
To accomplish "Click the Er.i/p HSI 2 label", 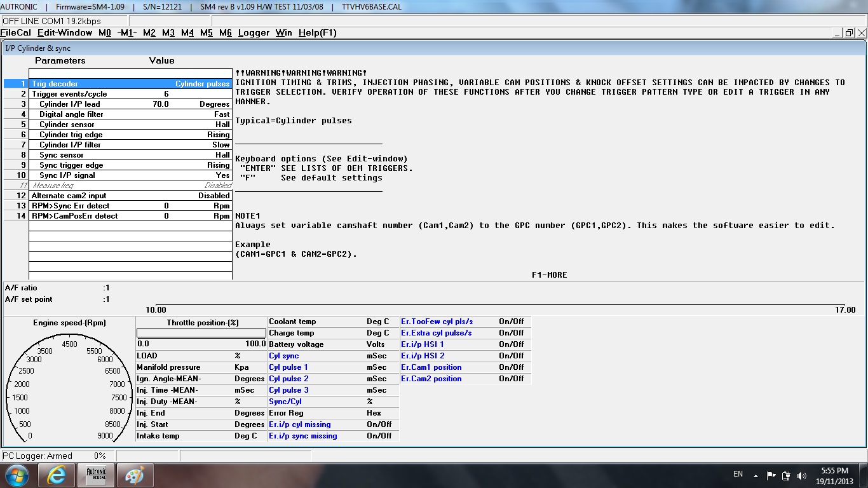I will tap(423, 356).
